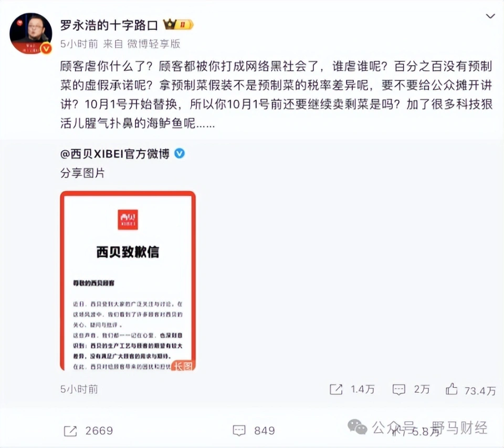Tap the 分享图片 text in the quoted post

(x=82, y=173)
